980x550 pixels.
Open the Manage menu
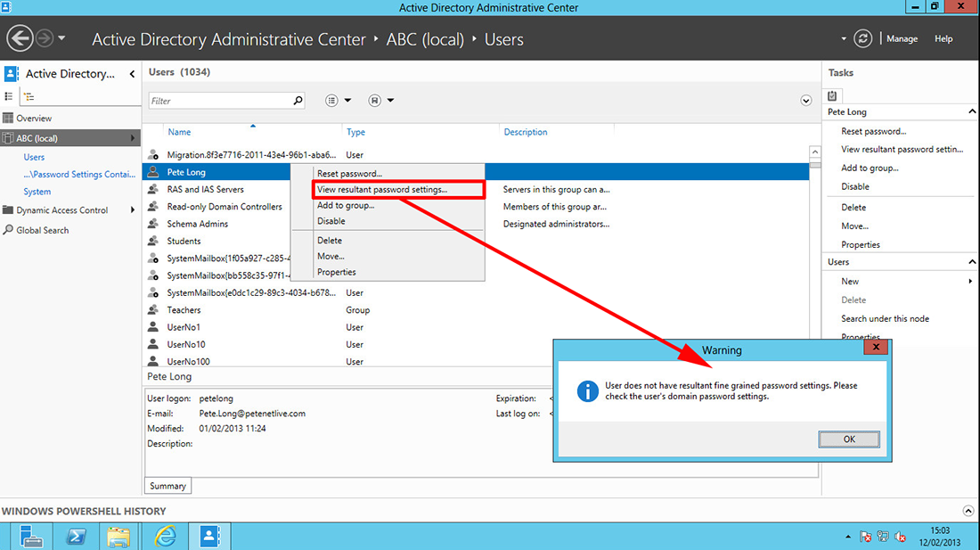(902, 38)
